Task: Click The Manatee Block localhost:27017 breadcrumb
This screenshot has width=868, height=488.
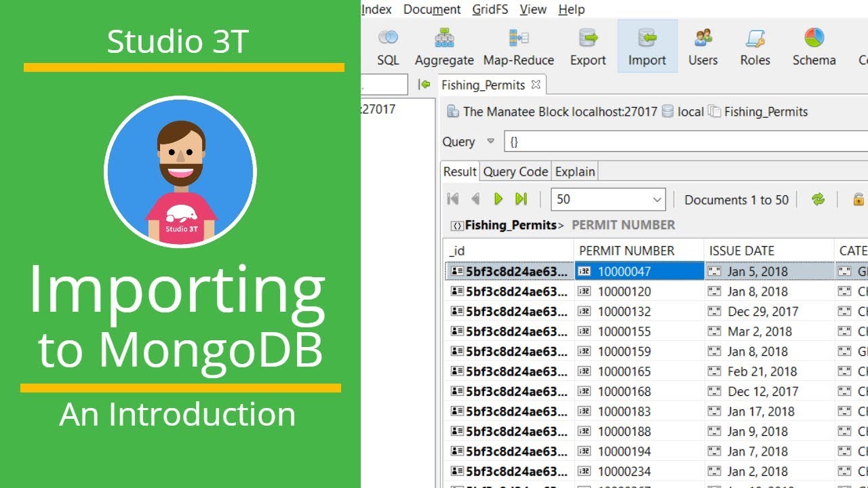Action: 560,112
